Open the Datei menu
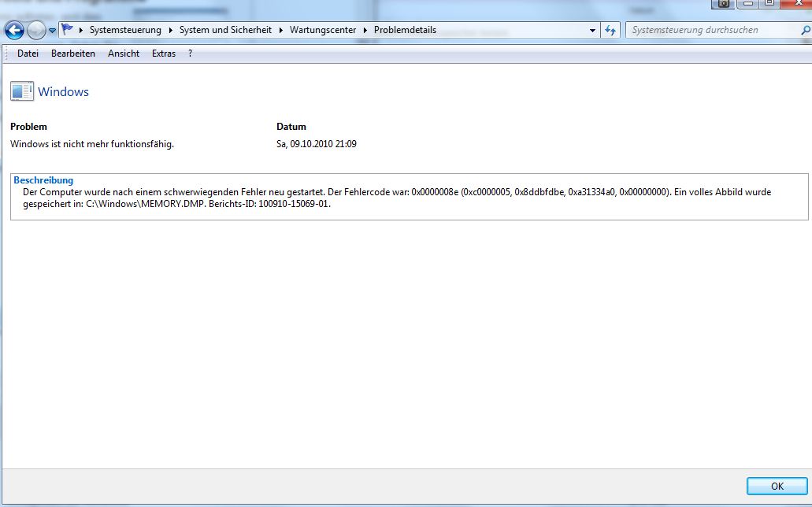 click(28, 54)
